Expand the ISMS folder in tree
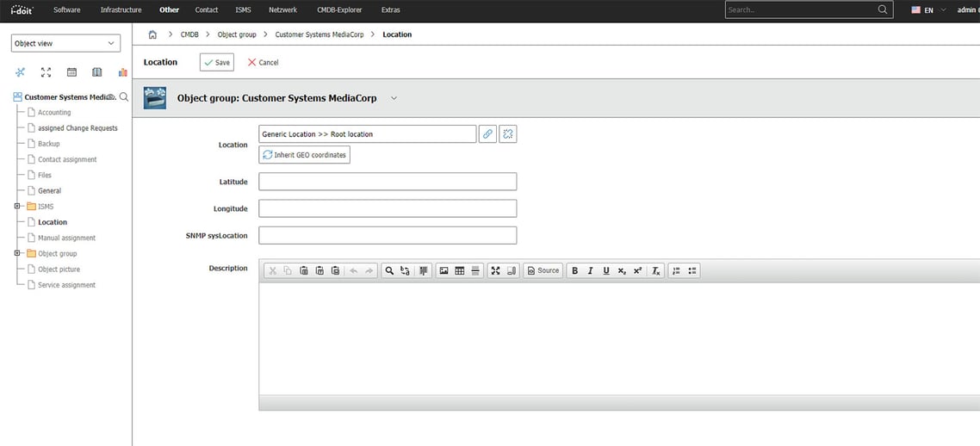 tap(17, 206)
